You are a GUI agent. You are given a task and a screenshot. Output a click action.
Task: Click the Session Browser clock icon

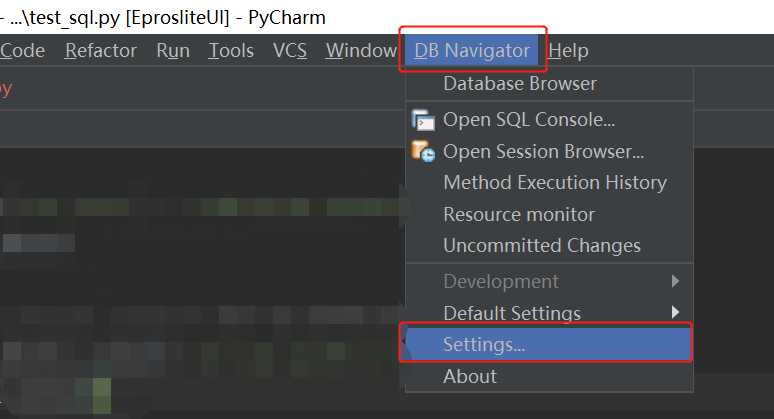click(x=423, y=152)
